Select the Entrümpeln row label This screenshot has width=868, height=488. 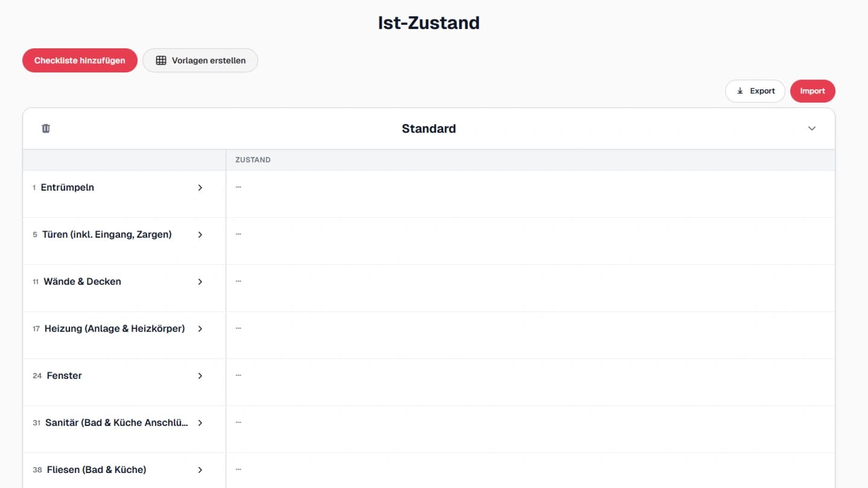pos(68,188)
